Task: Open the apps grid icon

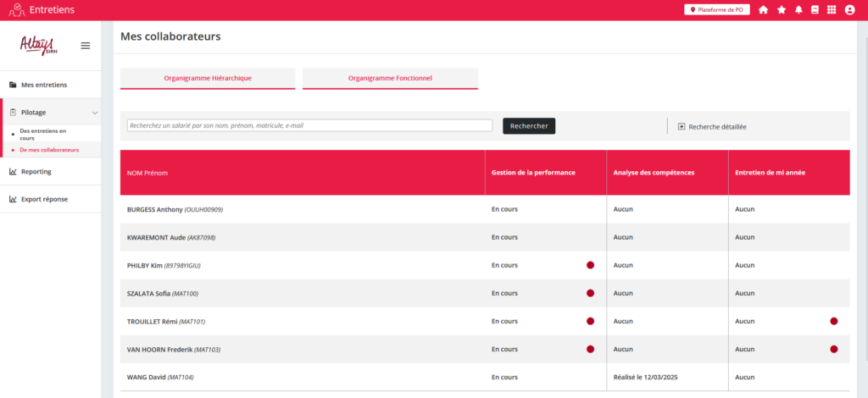Action: coord(832,10)
